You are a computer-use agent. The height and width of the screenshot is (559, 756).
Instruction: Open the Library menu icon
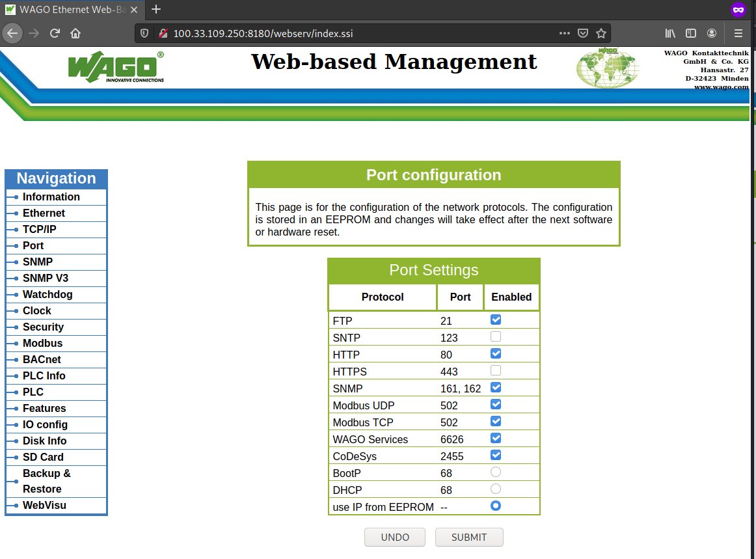(670, 33)
